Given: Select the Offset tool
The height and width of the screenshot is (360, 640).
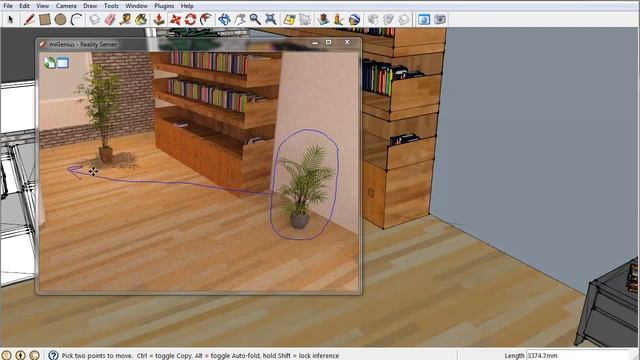Looking at the screenshot, I should (206, 19).
